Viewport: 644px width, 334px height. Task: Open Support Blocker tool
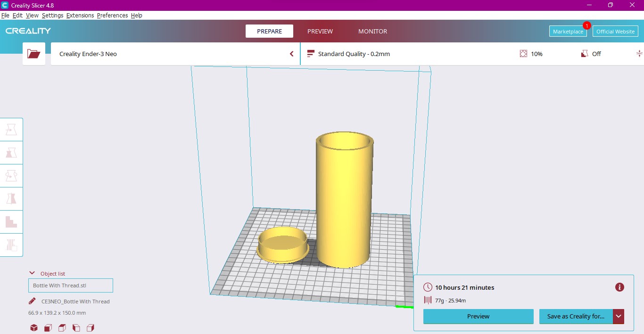coord(11,245)
